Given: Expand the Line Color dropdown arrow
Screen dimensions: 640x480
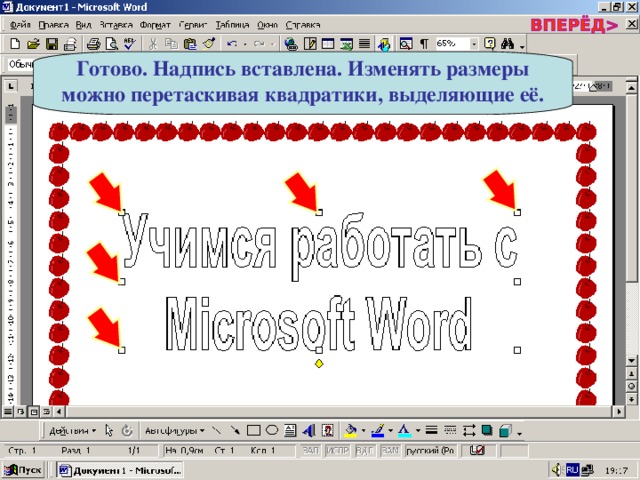Looking at the screenshot, I should pos(391,431).
